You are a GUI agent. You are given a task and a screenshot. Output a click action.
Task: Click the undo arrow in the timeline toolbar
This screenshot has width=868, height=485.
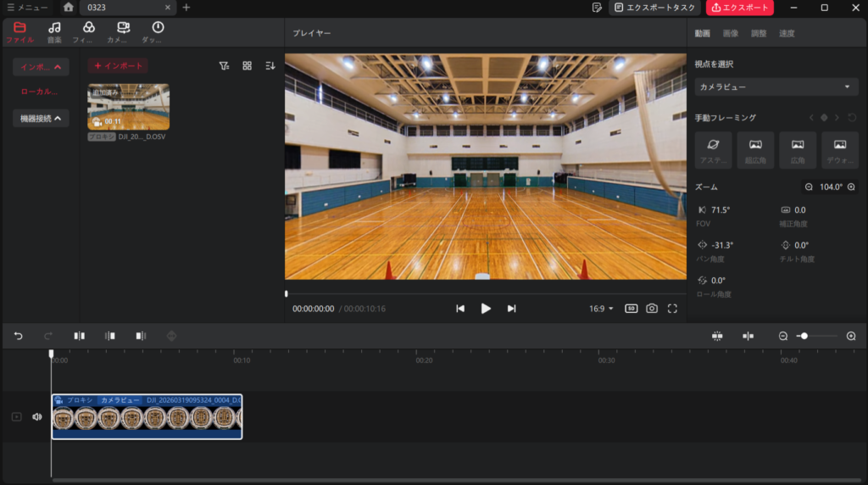[x=19, y=337]
